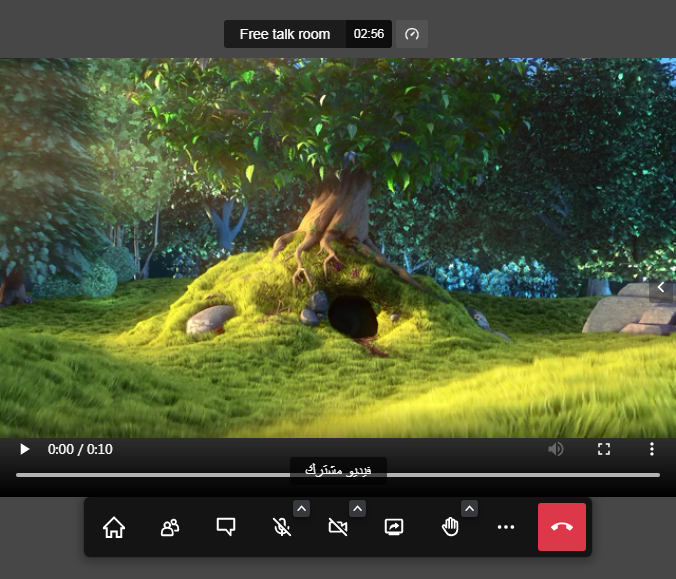Click the shared video label tooltip

(338, 470)
